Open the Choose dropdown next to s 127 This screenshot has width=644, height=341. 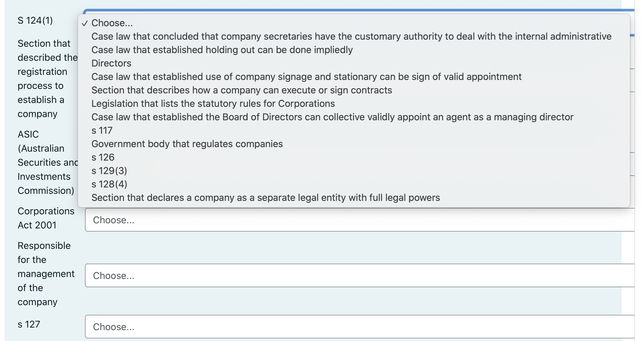tap(224, 327)
